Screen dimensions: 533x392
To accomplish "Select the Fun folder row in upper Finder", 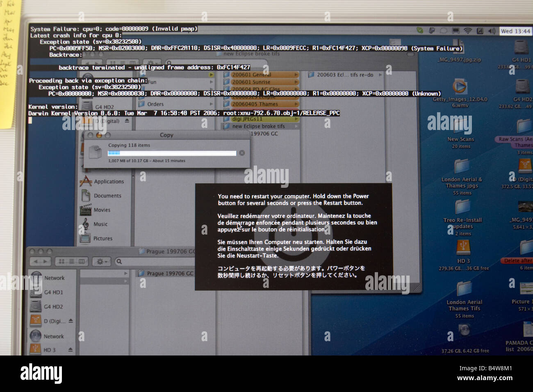I will [176, 82].
